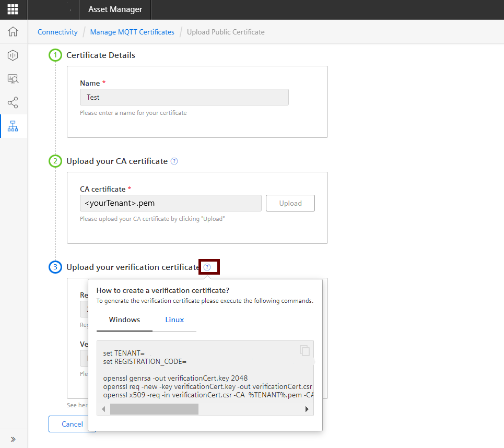504x448 pixels.
Task: Click 'Please enter a name for your certificate' hint
Action: point(133,113)
